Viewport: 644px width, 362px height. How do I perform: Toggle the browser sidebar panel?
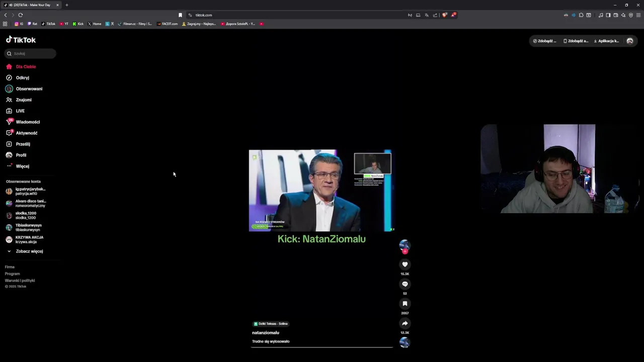pyautogui.click(x=608, y=15)
